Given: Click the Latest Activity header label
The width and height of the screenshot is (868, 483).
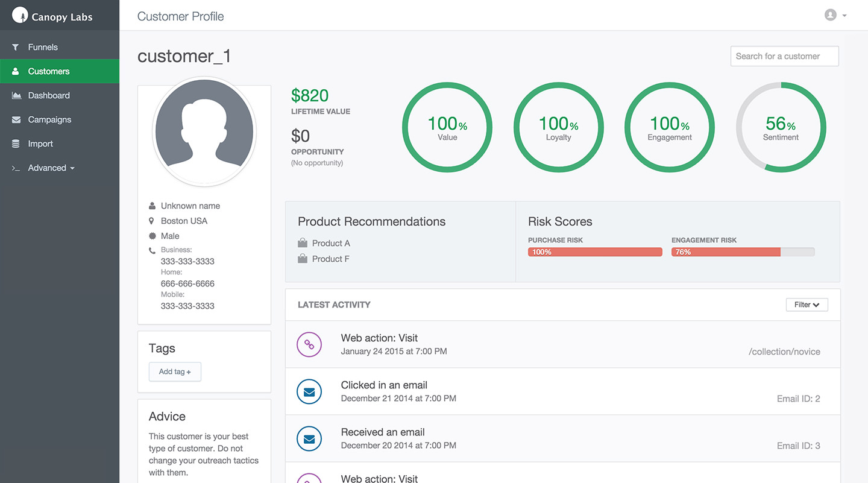Looking at the screenshot, I should tap(334, 305).
